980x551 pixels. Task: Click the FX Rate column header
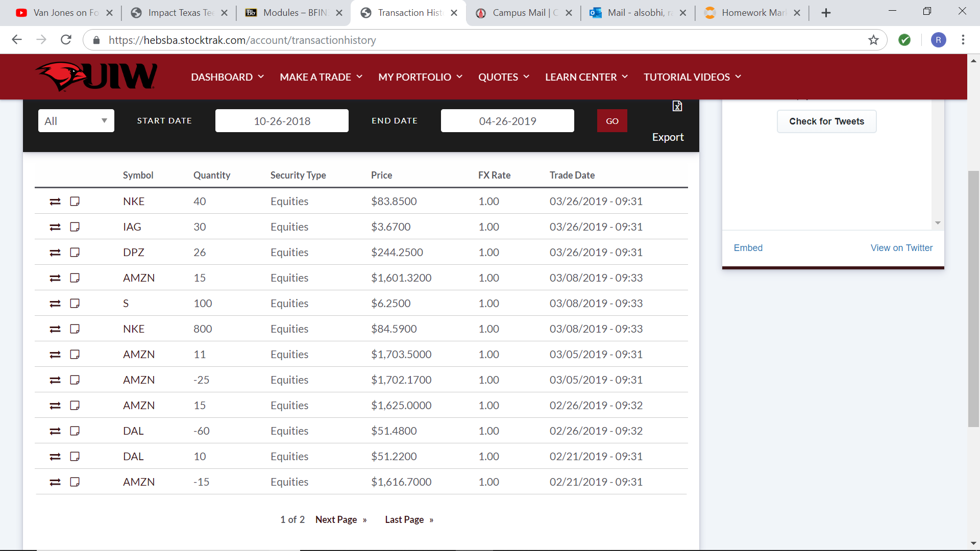[x=494, y=175]
